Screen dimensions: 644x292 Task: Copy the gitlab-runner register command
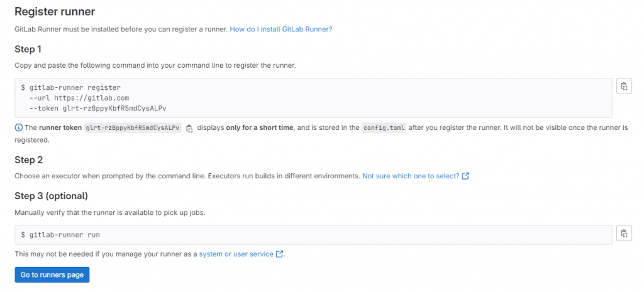coord(623,87)
